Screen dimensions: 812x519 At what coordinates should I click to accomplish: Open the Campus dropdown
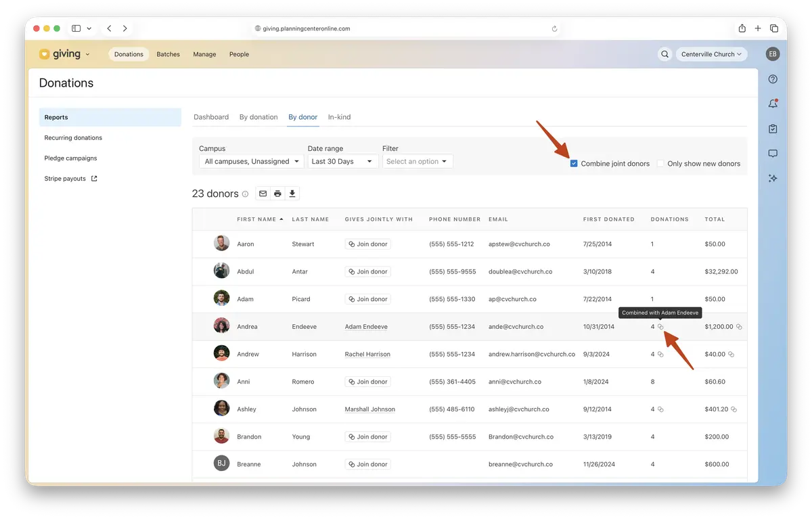tap(252, 162)
